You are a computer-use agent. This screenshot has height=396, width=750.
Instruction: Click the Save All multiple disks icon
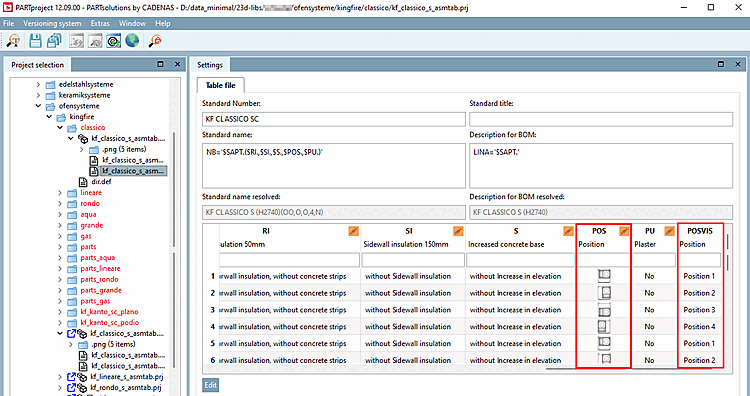[54, 41]
